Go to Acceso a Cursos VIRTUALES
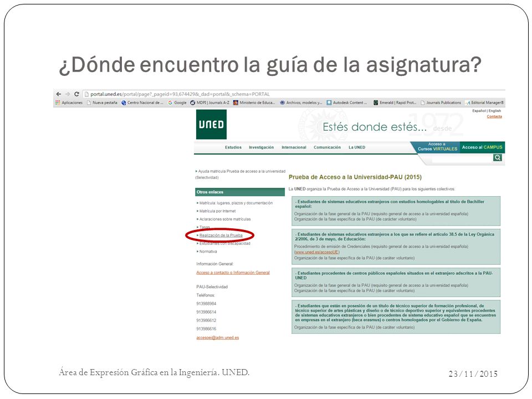532x399 pixels. pos(437,146)
